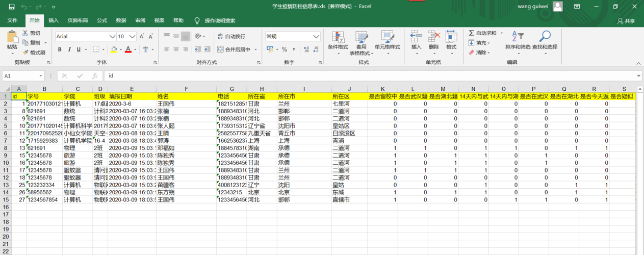Apply comma style number format

(294, 49)
